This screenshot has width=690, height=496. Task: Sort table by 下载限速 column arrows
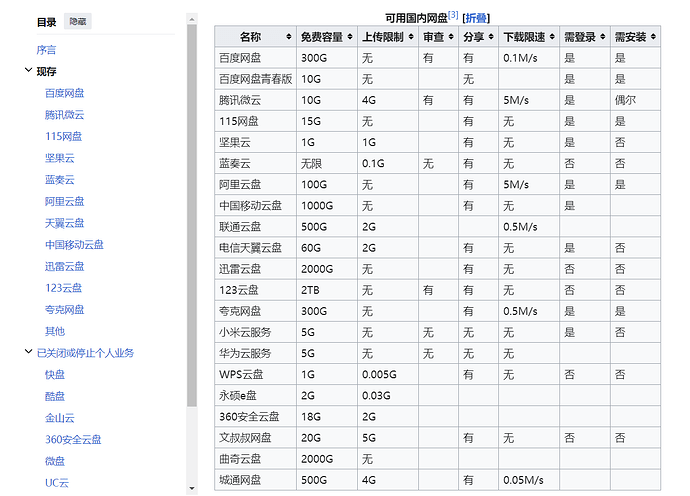[552, 37]
